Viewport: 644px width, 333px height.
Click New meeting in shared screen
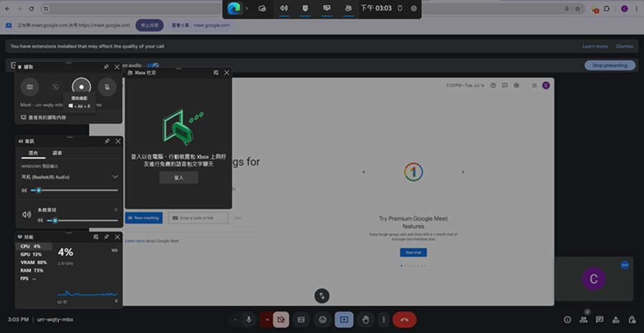click(x=144, y=218)
